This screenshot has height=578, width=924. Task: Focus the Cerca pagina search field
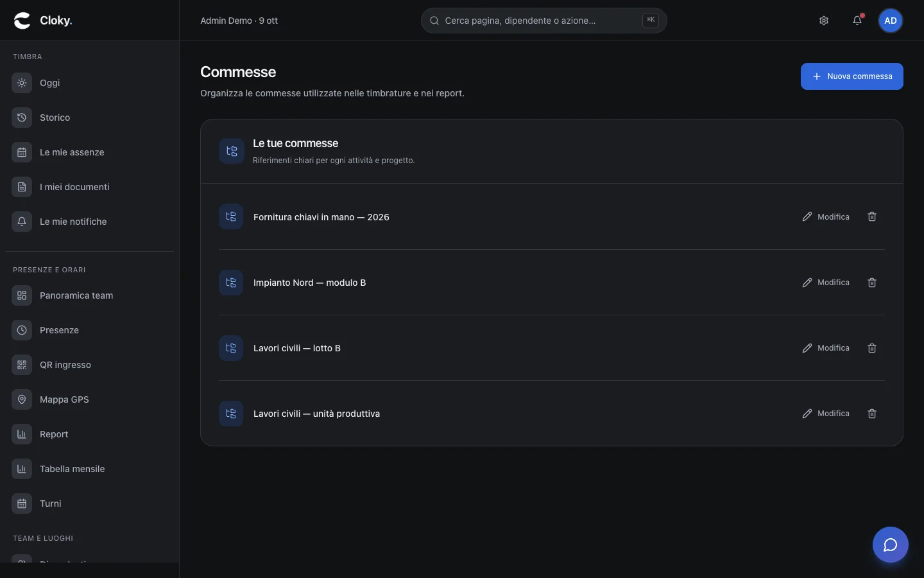543,21
